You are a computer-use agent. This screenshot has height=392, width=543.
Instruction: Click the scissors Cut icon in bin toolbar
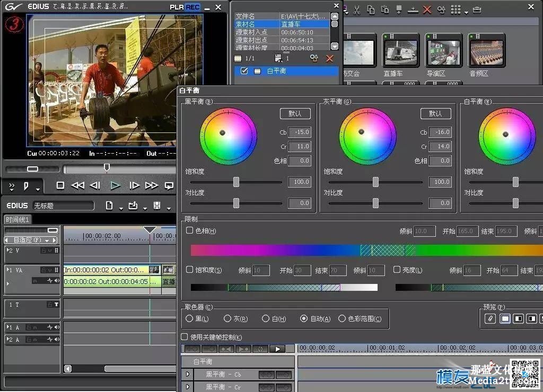(x=357, y=10)
